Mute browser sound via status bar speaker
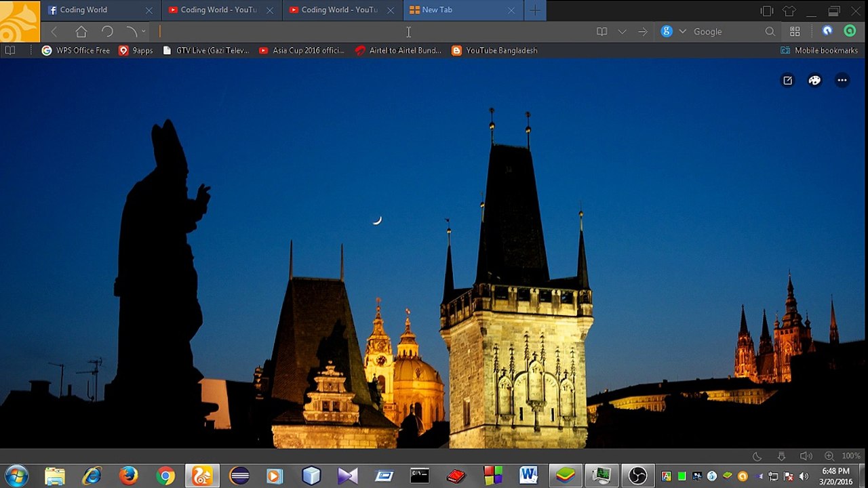 pos(805,456)
